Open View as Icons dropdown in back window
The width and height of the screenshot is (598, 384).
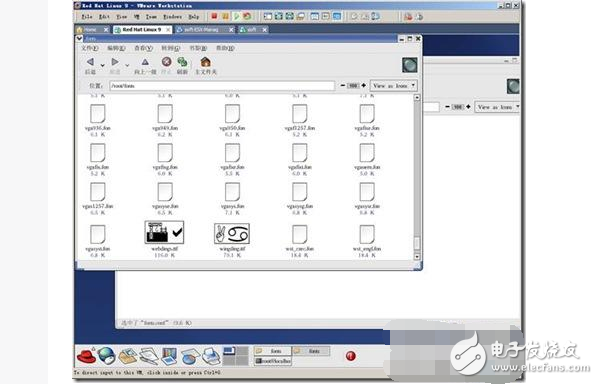(x=497, y=107)
